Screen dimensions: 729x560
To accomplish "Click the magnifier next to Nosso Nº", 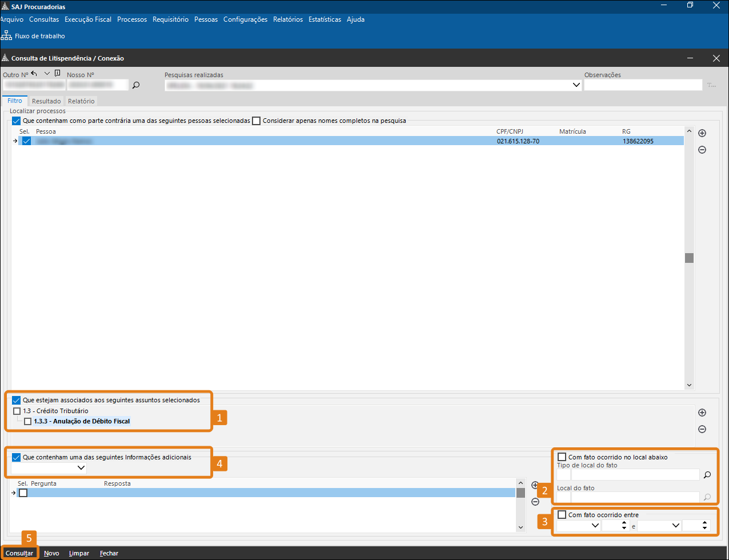I will 136,85.
